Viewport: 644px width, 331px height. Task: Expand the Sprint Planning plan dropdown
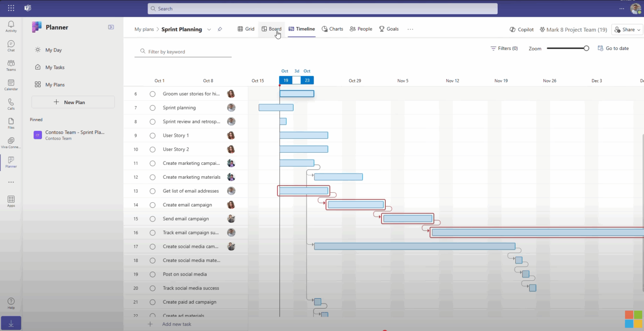tap(209, 29)
